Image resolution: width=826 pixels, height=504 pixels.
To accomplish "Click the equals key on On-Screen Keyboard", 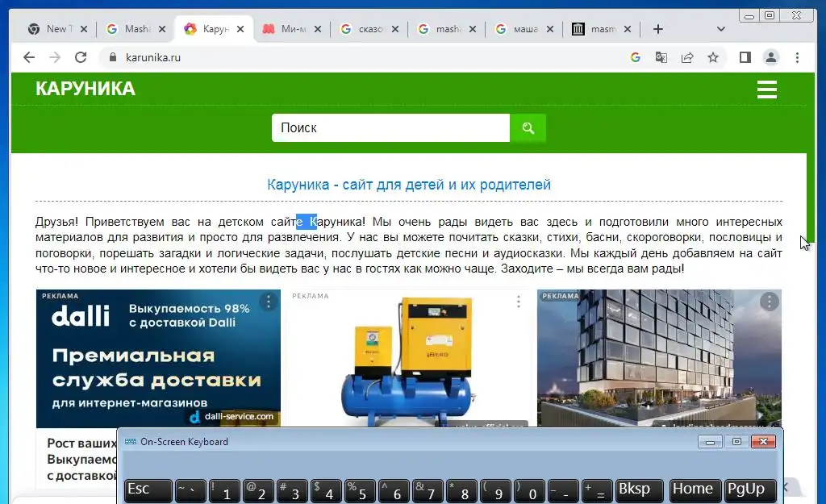I will [597, 491].
